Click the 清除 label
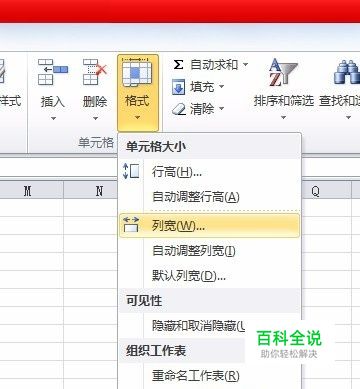The width and height of the screenshot is (360, 389). (x=202, y=109)
